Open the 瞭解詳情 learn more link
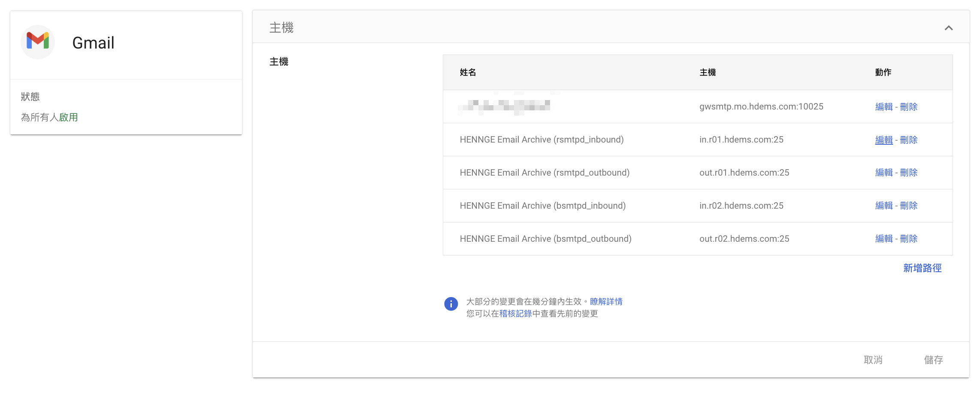Screen dimensions: 980x395 (606, 301)
